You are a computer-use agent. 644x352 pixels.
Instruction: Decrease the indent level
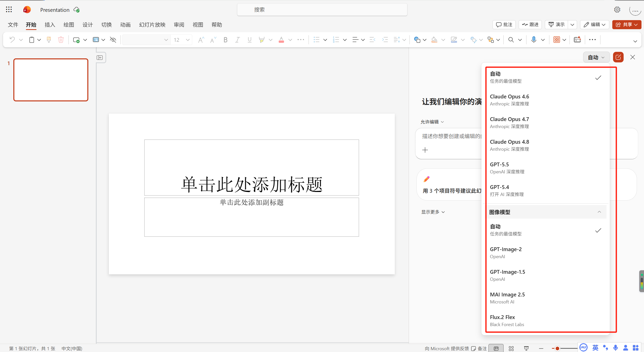coord(372,40)
